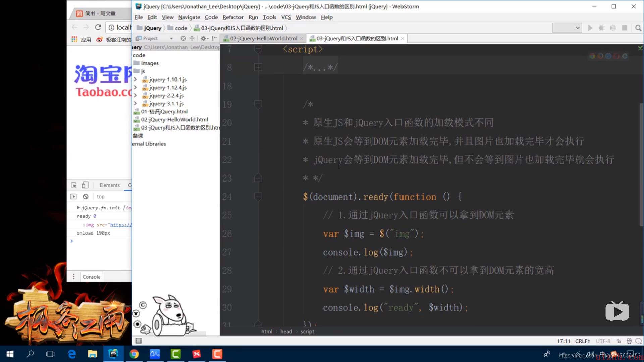Image resolution: width=644 pixels, height=362 pixels.
Task: Open in Chrome browser icon in editor
Action: (x=592, y=56)
